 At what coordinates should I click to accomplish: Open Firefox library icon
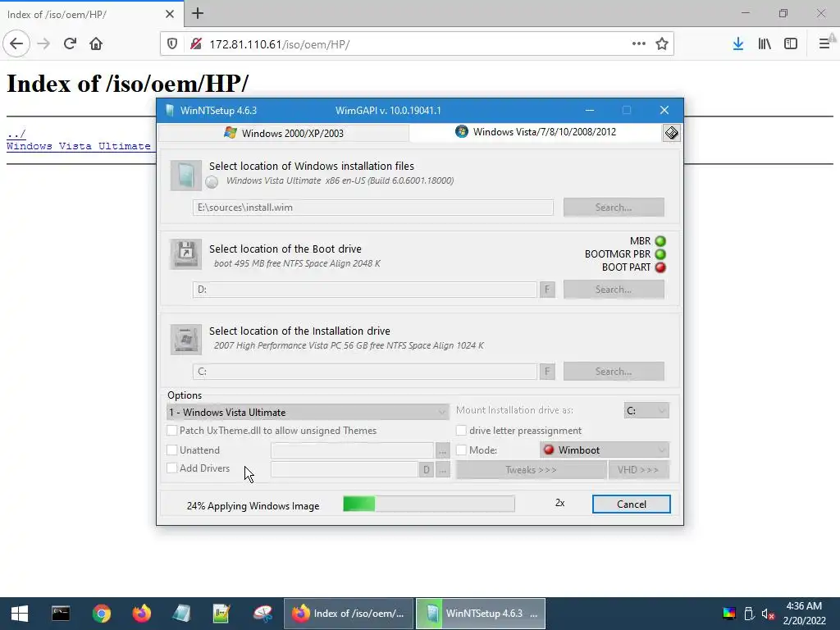pyautogui.click(x=765, y=44)
